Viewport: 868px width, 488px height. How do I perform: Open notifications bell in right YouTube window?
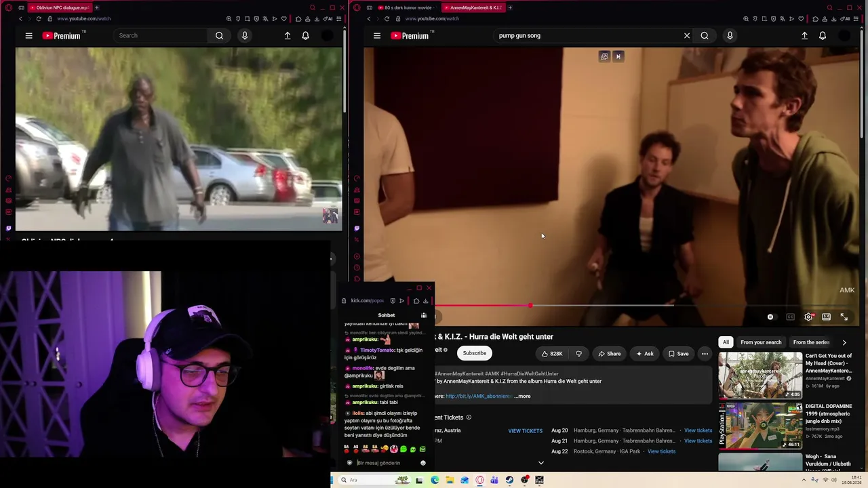tap(823, 36)
